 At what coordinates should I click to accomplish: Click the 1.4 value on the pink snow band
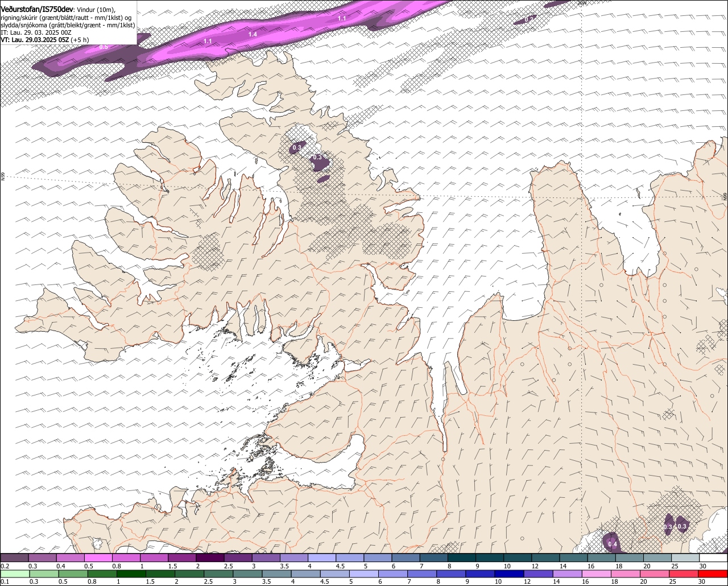pos(253,35)
